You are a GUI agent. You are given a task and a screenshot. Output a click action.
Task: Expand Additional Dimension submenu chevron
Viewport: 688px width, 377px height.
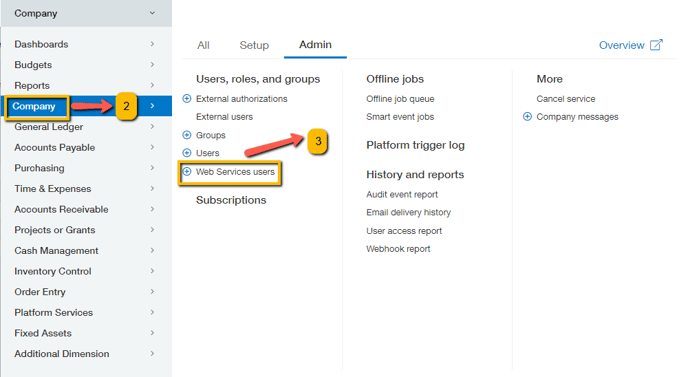pyautogui.click(x=152, y=353)
